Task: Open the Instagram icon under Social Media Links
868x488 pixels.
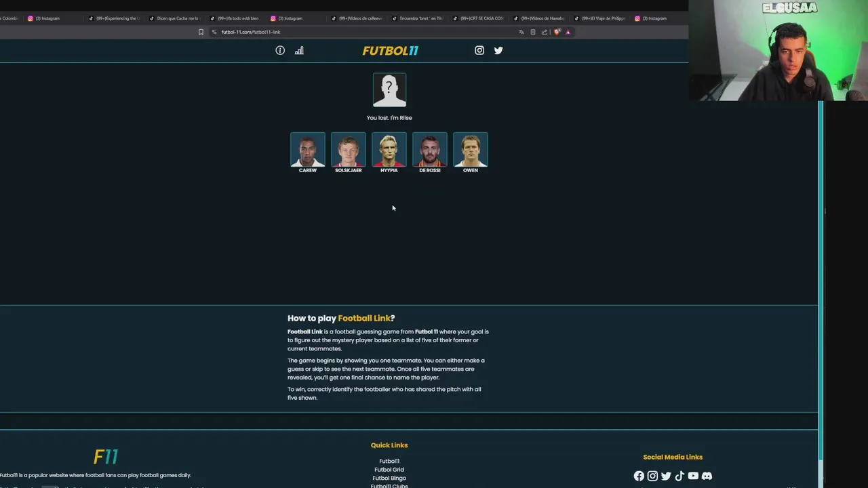Action: click(652, 476)
